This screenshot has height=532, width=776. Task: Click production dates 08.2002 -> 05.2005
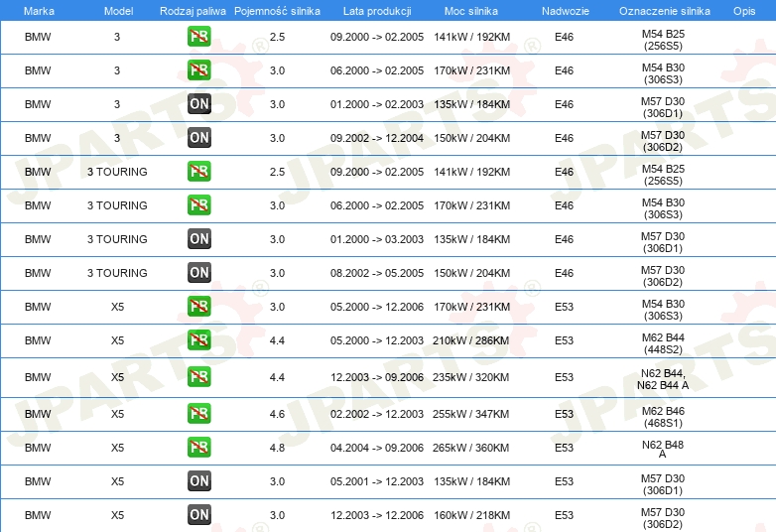377,272
